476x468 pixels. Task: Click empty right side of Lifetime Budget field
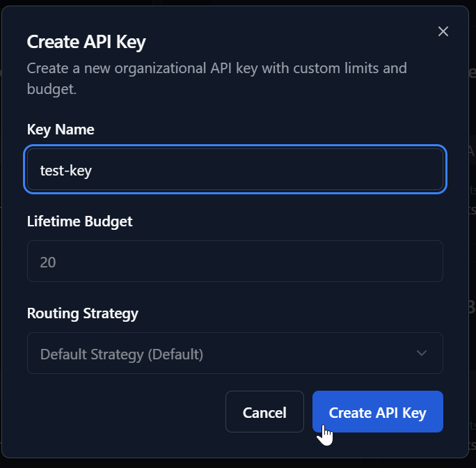pos(390,261)
